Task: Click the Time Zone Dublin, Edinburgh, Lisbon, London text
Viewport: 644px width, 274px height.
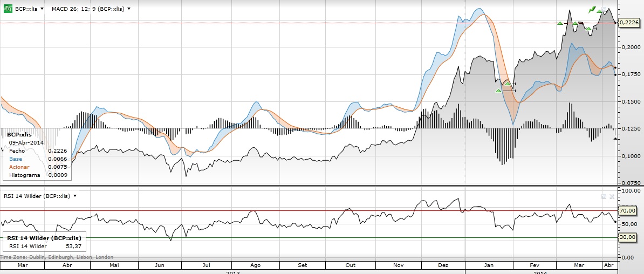Action: pyautogui.click(x=57, y=257)
